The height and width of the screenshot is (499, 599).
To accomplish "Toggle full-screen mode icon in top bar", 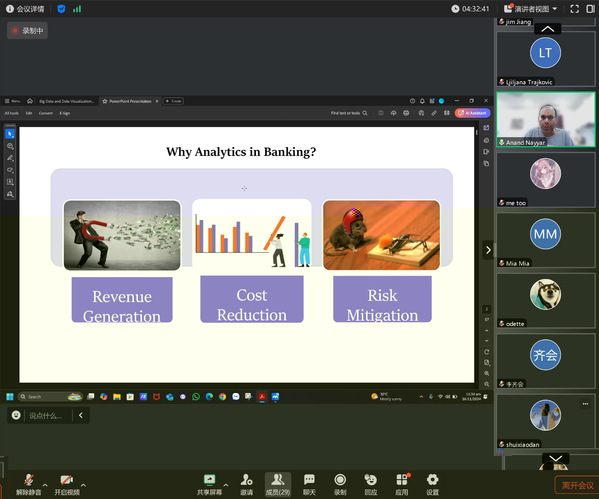I will pos(574,9).
